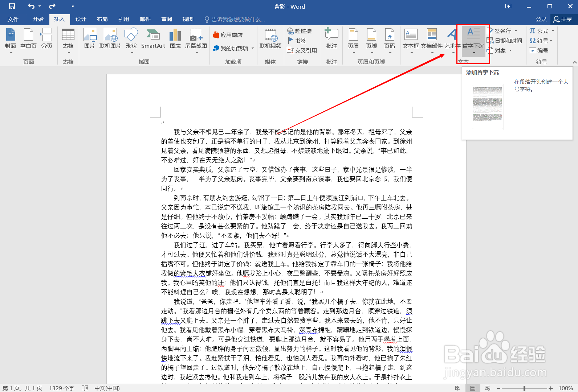Insert online pictures with 联机图片
The image size is (578, 392).
[x=110, y=38]
